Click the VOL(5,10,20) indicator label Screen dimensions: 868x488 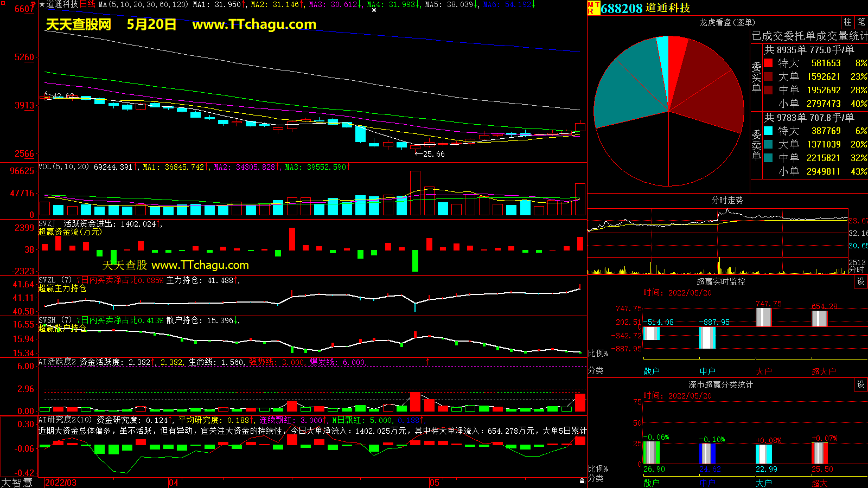[x=63, y=167]
